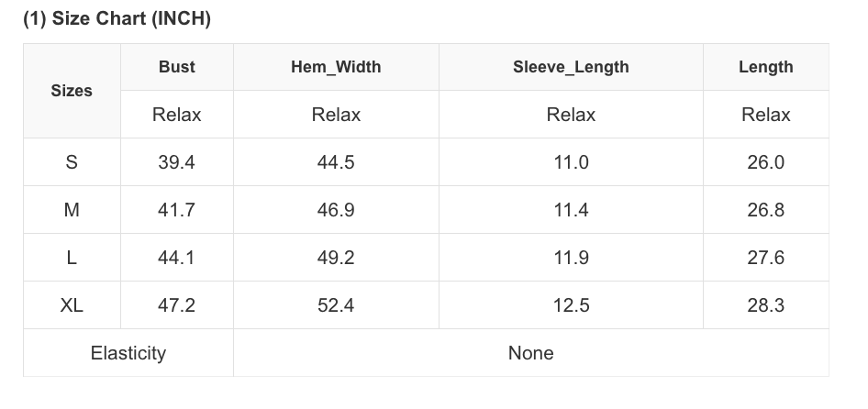Viewport: 868px width, 409px height.
Task: Select the M size row label
Action: coord(72,210)
